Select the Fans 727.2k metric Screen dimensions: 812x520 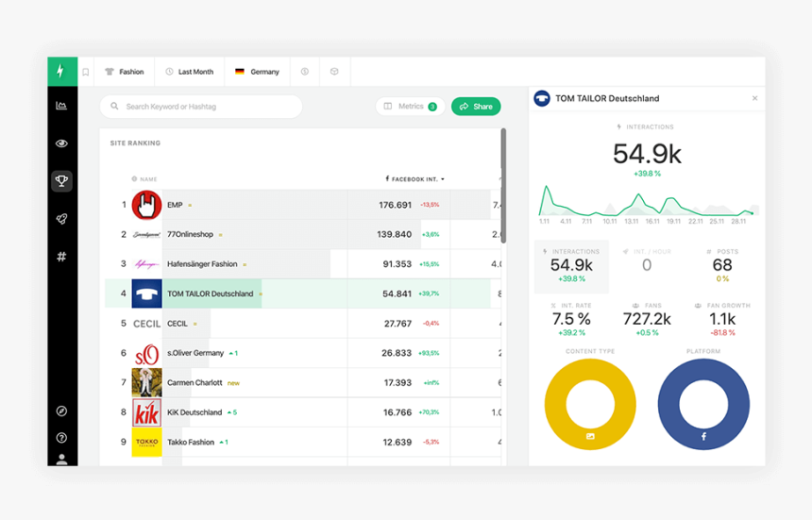[x=647, y=320]
